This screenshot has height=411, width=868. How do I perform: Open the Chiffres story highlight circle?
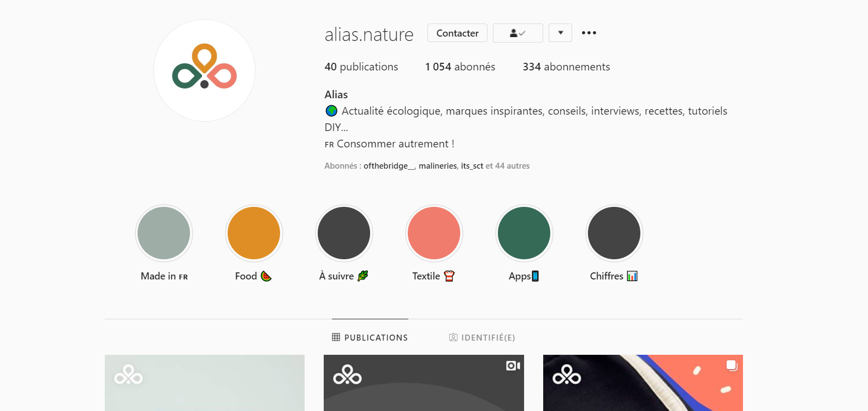(614, 233)
